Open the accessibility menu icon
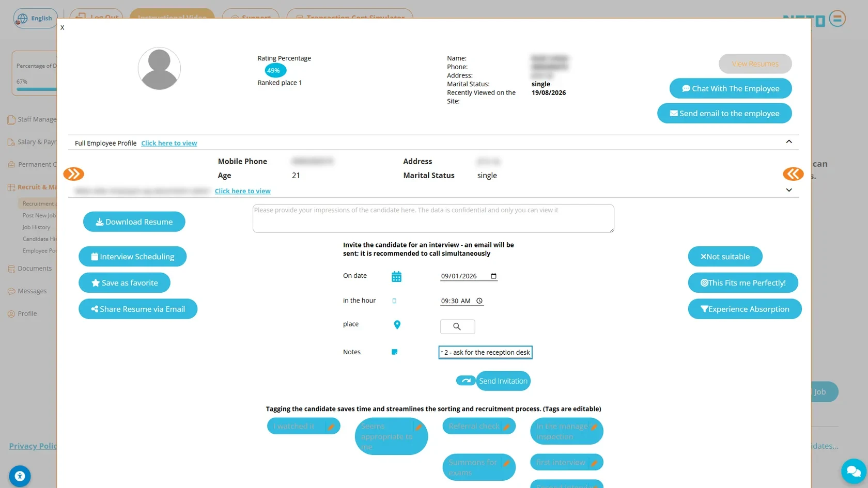868x488 pixels. [x=20, y=476]
